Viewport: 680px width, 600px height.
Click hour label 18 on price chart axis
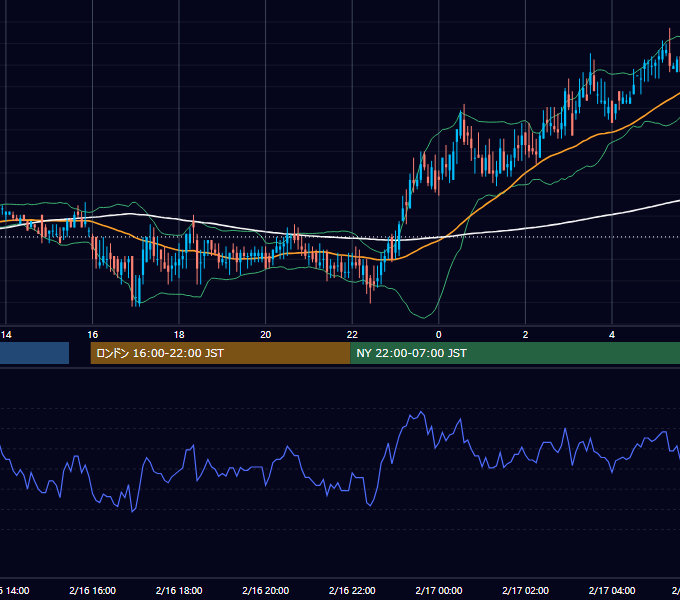(x=179, y=335)
